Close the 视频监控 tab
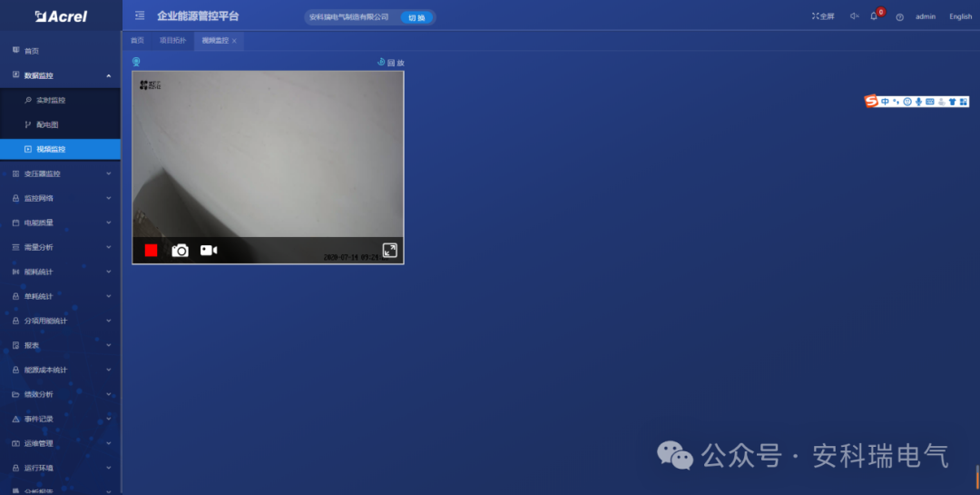Screen dimensions: 980x495 click(x=234, y=41)
